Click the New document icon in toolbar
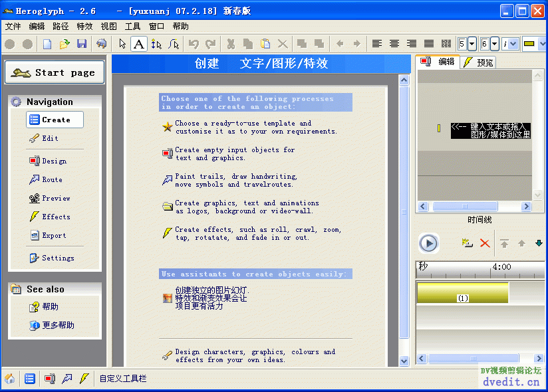548x392 pixels. click(x=47, y=44)
